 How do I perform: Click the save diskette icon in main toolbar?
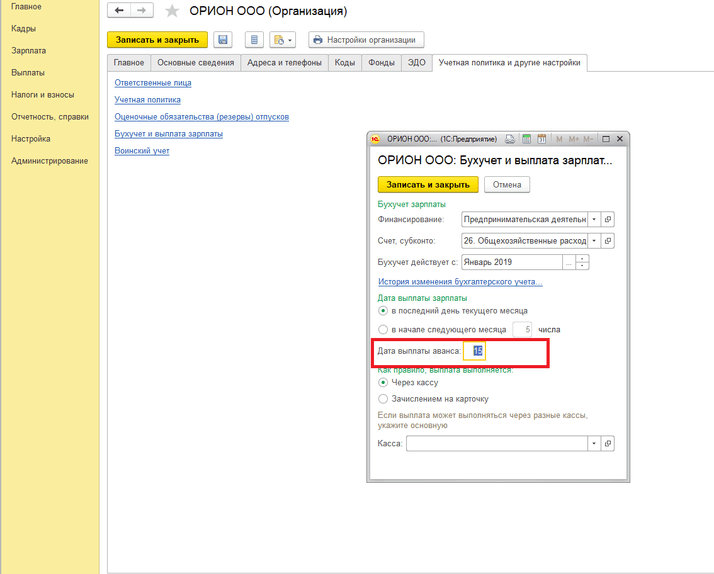[x=223, y=40]
